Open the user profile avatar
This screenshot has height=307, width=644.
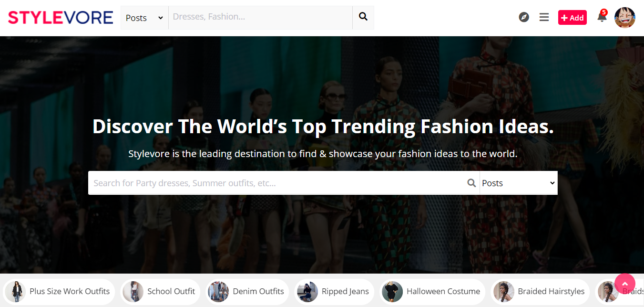(624, 18)
